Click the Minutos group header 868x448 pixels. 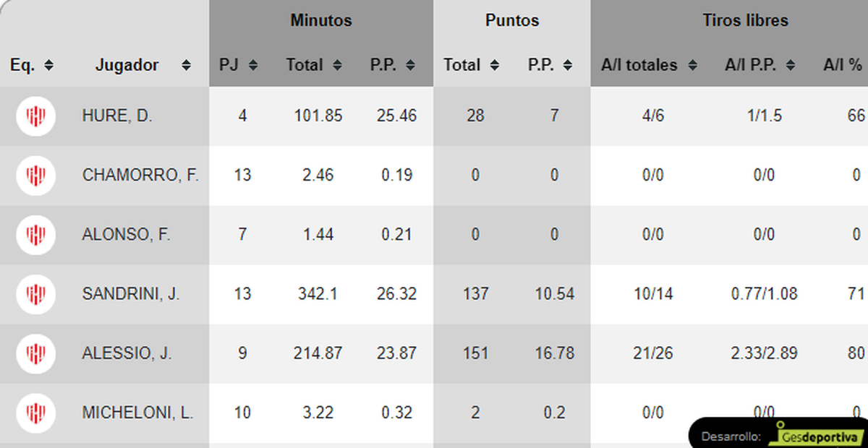click(x=321, y=20)
